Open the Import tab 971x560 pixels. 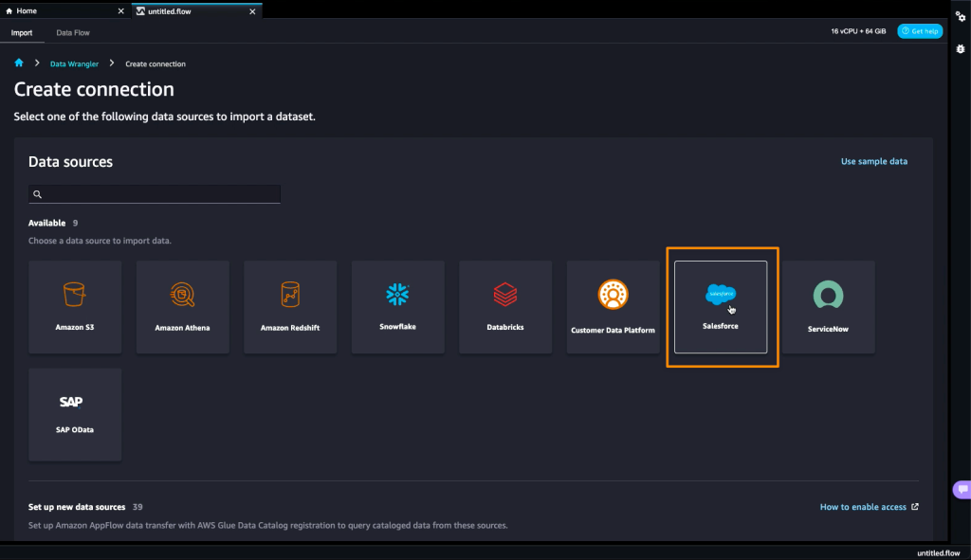22,33
